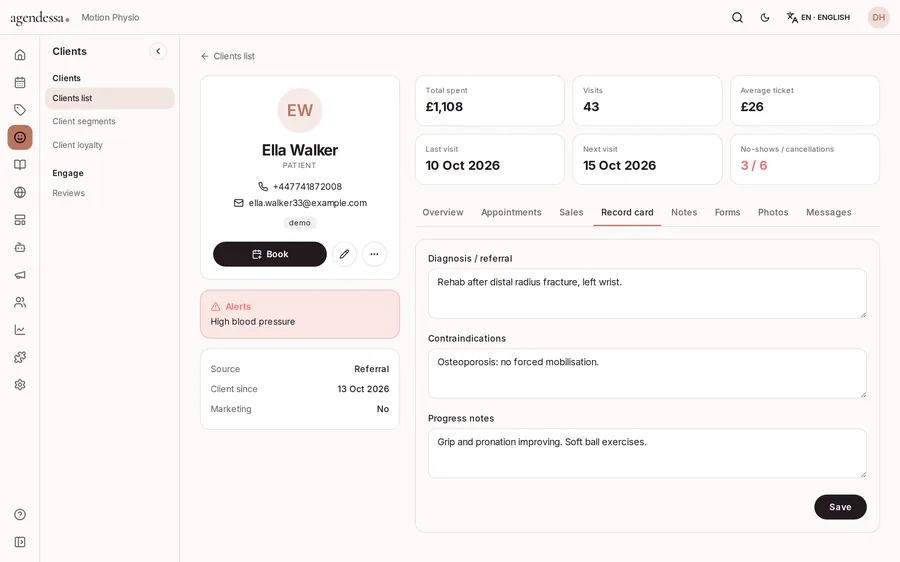Select the Record card tab
Image resolution: width=900 pixels, height=562 pixels.
(627, 212)
